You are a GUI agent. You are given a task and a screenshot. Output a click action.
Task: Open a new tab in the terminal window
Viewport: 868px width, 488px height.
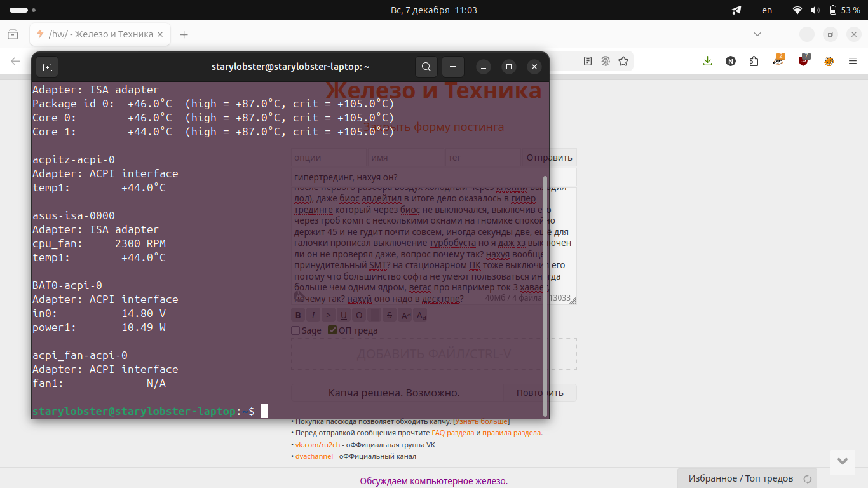coord(47,67)
